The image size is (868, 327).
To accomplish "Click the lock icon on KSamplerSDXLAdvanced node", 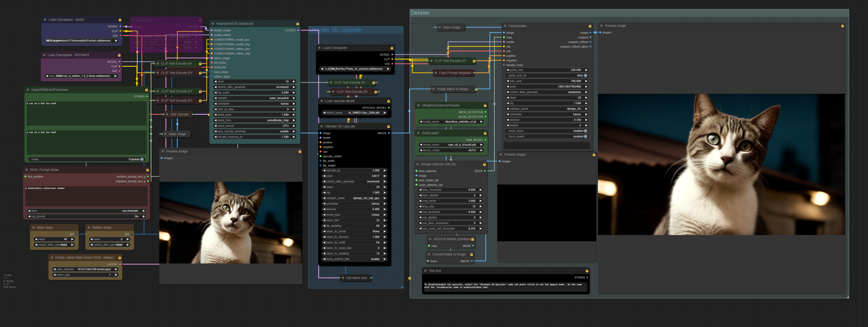I will click(x=298, y=24).
